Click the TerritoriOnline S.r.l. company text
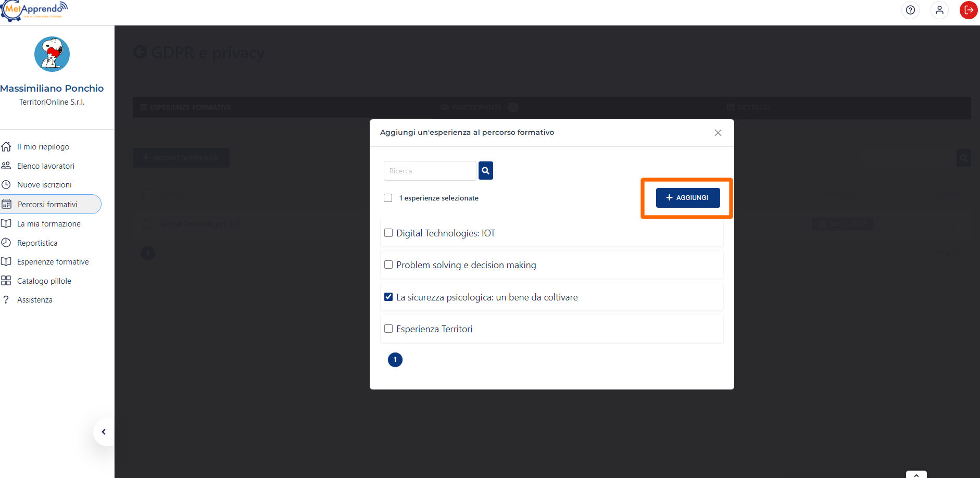Image resolution: width=980 pixels, height=478 pixels. click(52, 102)
